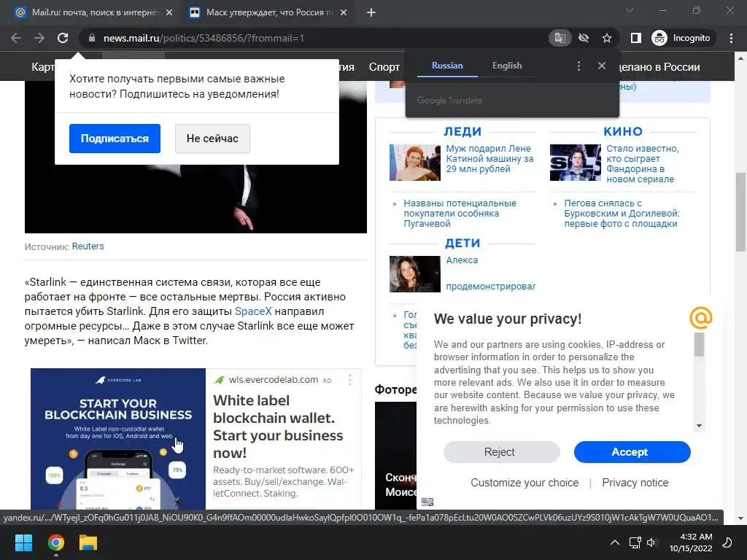
Task: Click the Алекса article thumbnail
Action: [x=415, y=274]
